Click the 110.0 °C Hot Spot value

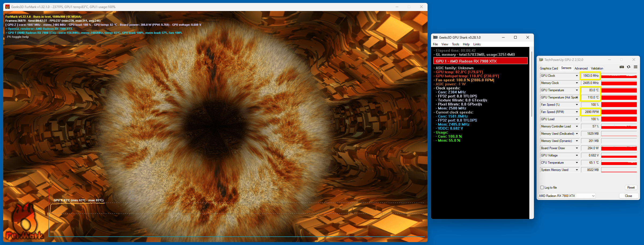point(590,97)
